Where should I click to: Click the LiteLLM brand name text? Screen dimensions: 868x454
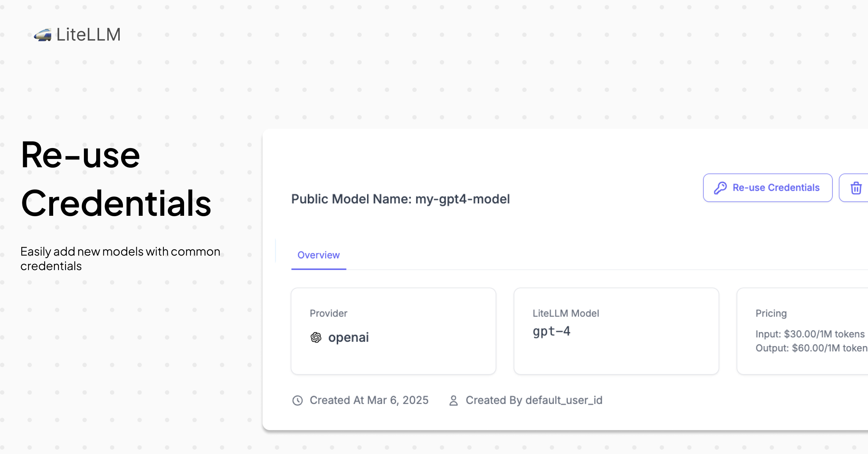tap(89, 35)
